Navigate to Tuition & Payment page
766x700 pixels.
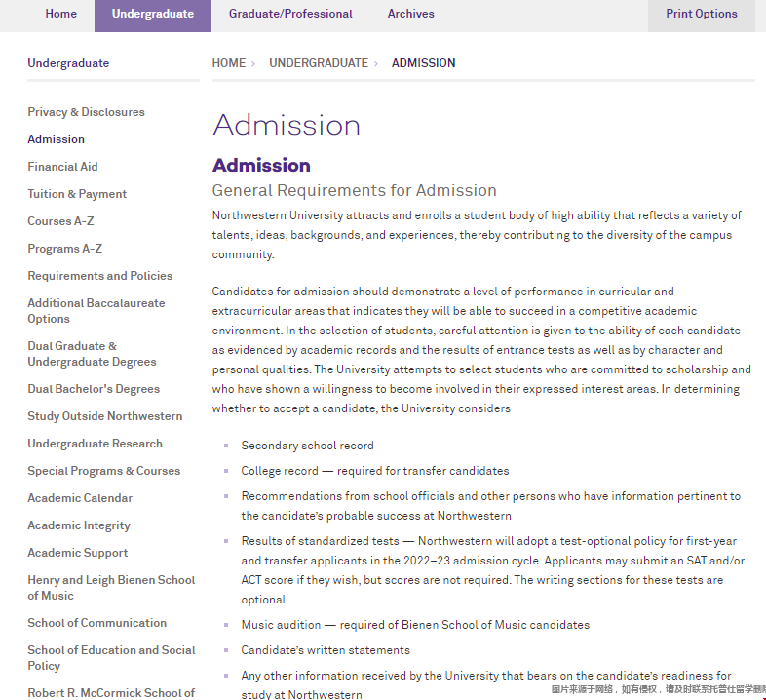coord(77,194)
